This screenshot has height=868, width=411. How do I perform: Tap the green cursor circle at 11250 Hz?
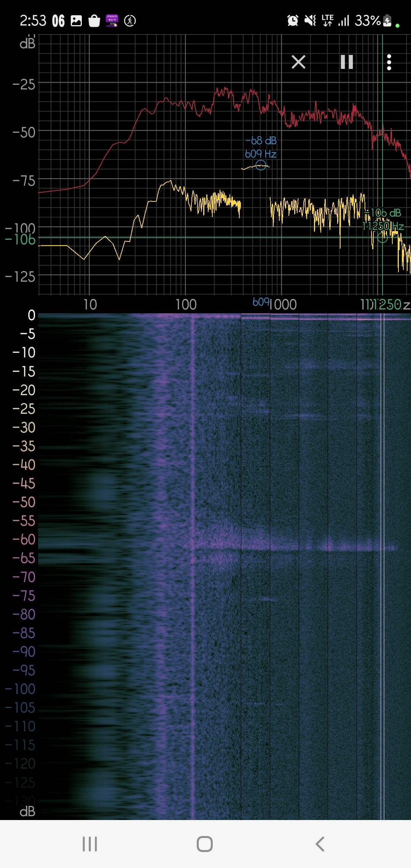pos(382,238)
